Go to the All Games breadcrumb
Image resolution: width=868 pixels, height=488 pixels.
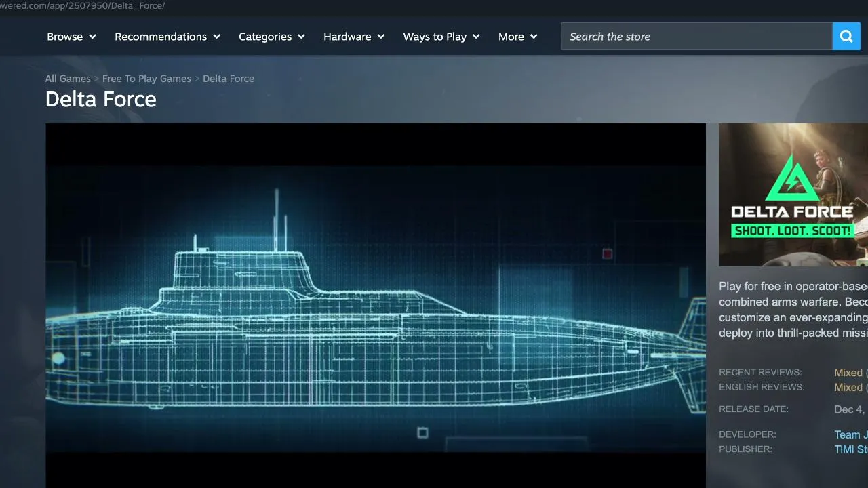tap(68, 79)
